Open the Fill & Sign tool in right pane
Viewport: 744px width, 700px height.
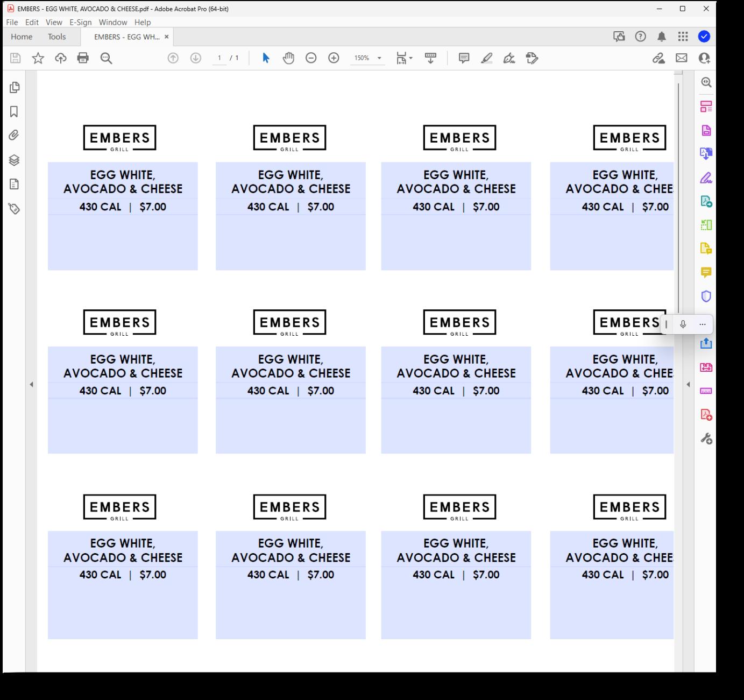point(706,178)
